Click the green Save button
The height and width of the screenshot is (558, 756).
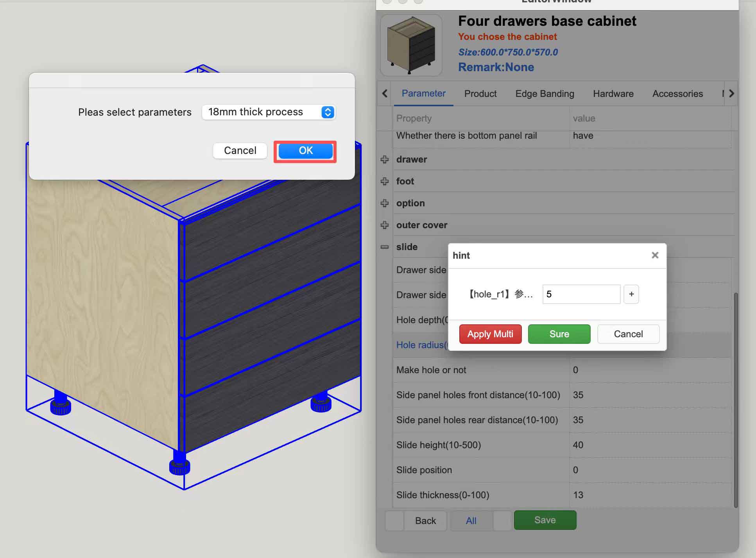point(545,520)
